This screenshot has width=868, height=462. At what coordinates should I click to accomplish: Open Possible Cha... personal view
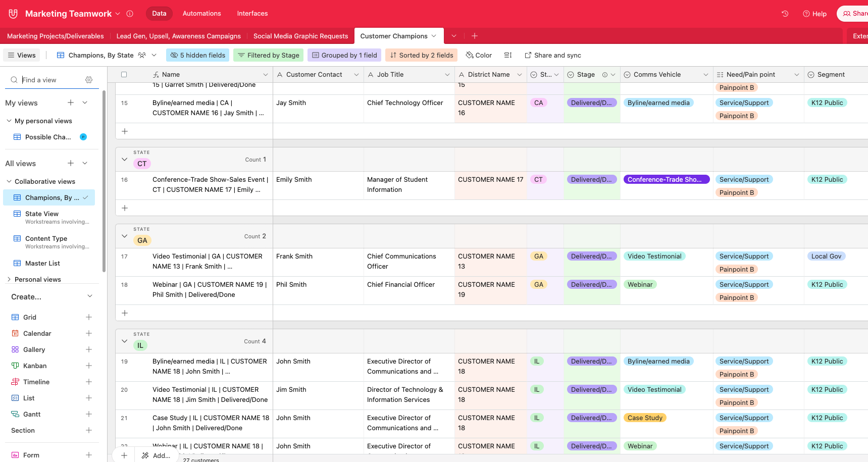50,137
